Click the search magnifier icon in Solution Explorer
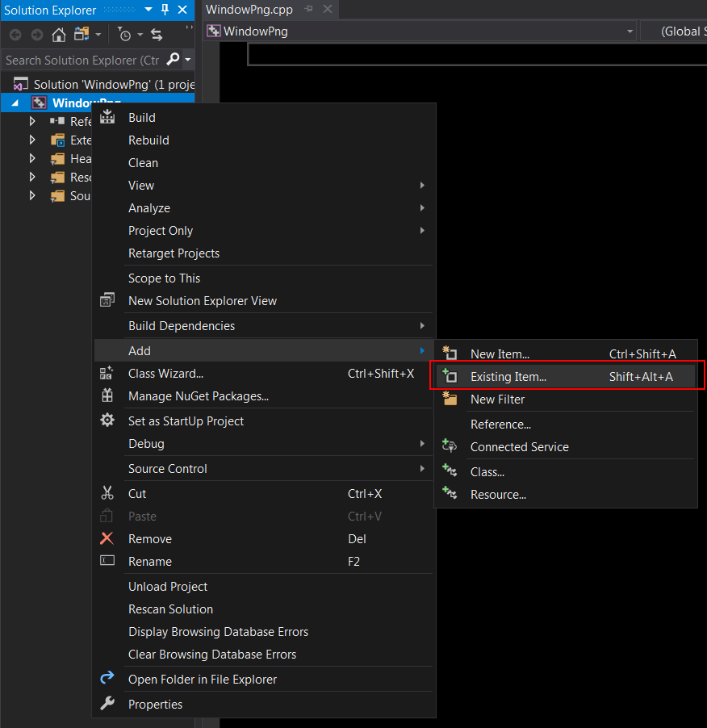707x728 pixels. (x=173, y=60)
